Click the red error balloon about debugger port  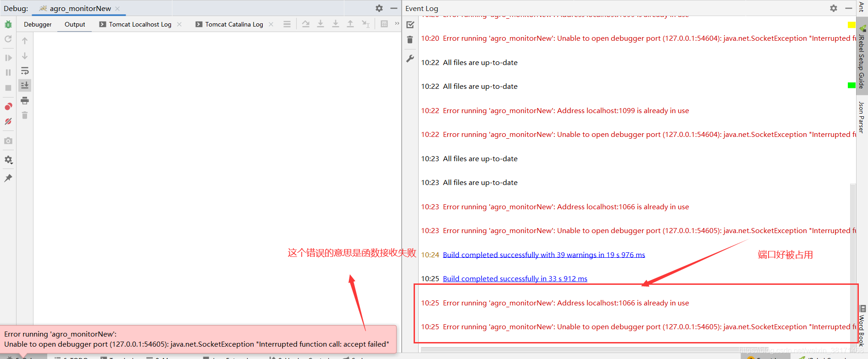pos(198,339)
